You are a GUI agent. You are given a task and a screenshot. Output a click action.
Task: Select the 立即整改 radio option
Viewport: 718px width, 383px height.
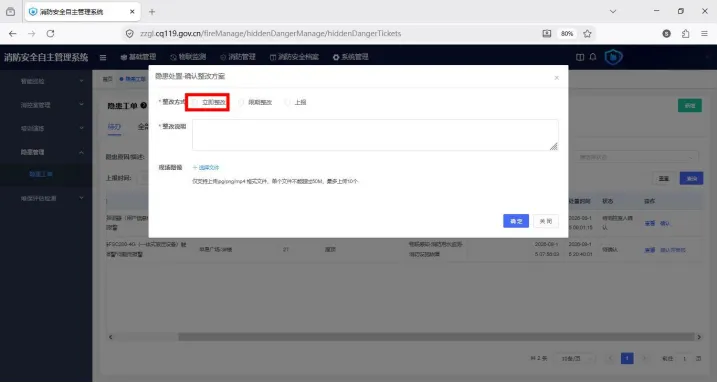(209, 102)
